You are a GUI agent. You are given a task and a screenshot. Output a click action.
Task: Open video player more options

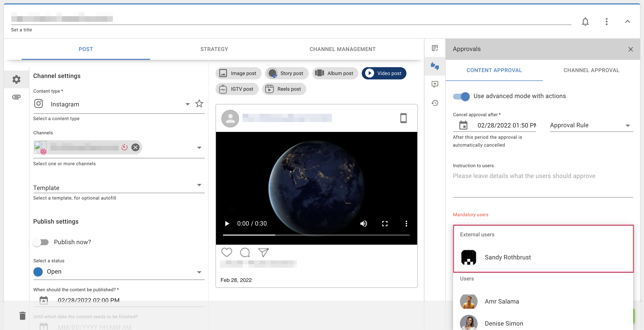point(406,224)
